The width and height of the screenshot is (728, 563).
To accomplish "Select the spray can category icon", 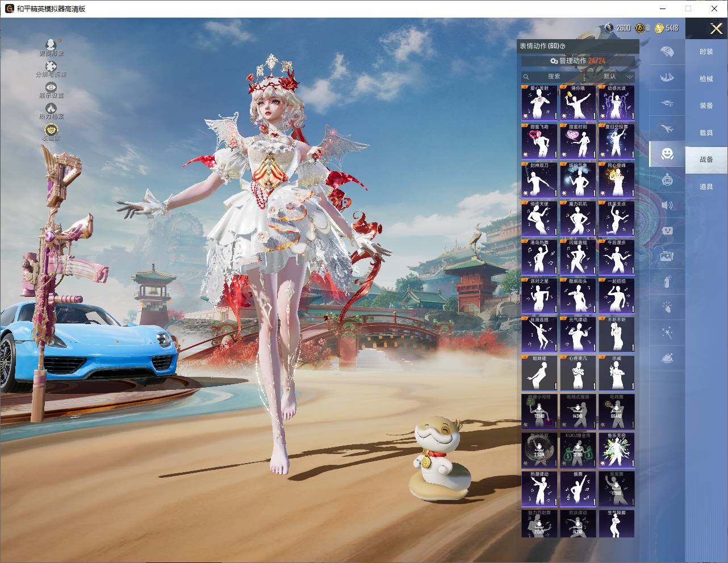I will (x=667, y=281).
